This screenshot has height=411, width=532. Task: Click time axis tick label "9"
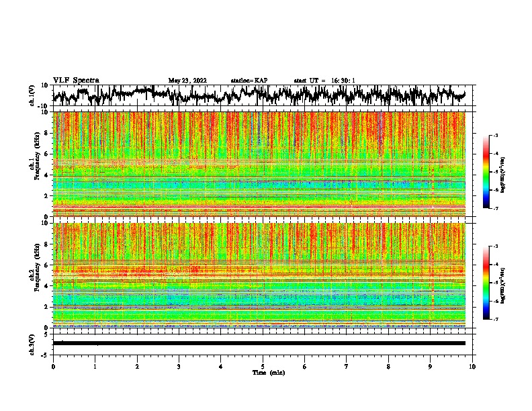430,367
